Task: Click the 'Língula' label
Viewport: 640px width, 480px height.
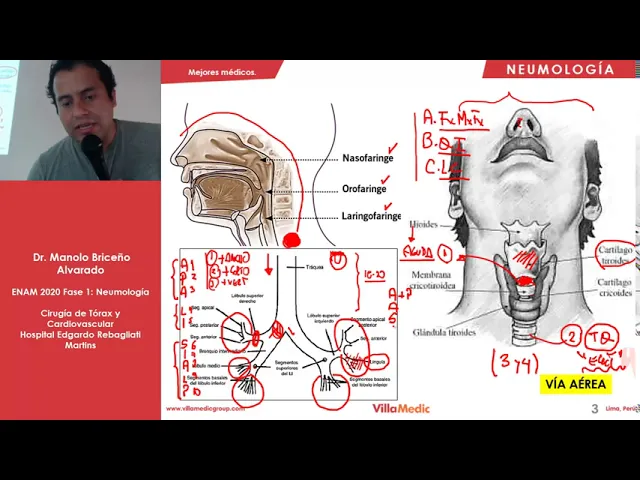Action: pos(378,362)
